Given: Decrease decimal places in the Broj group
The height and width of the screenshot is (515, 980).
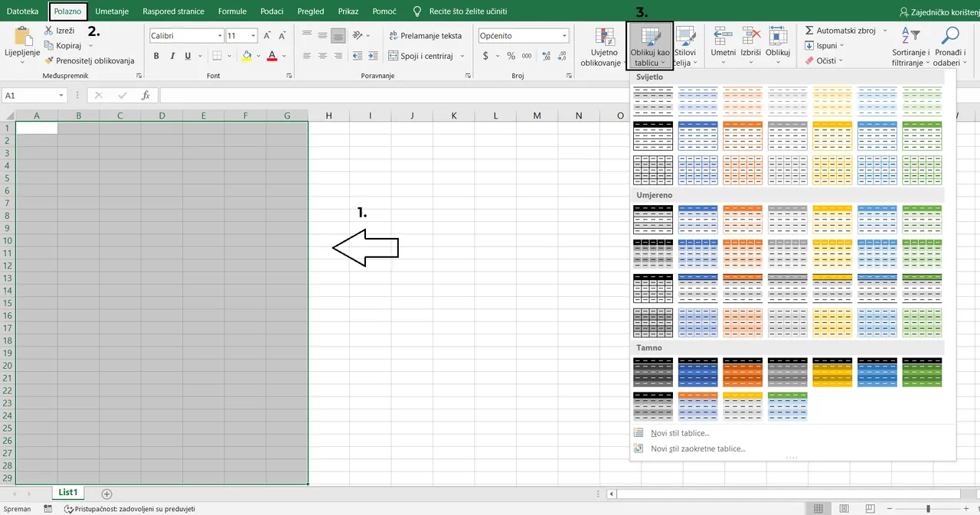Looking at the screenshot, I should pyautogui.click(x=562, y=56).
